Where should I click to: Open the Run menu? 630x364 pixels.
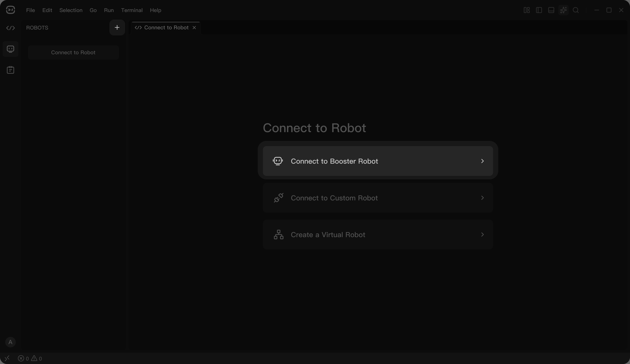109,10
